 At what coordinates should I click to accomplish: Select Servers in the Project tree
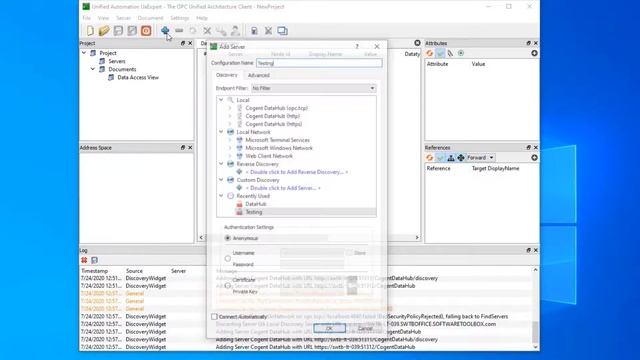pos(117,61)
